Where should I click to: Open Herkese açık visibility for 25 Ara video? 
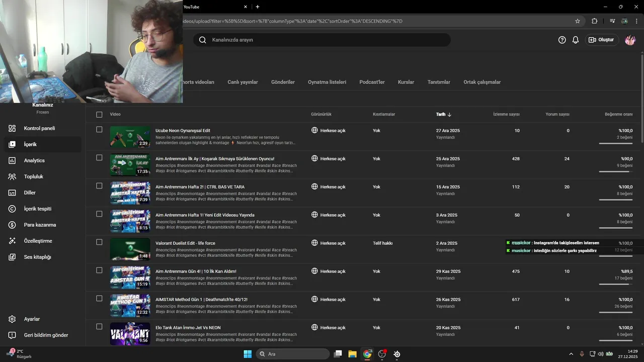coord(333,159)
